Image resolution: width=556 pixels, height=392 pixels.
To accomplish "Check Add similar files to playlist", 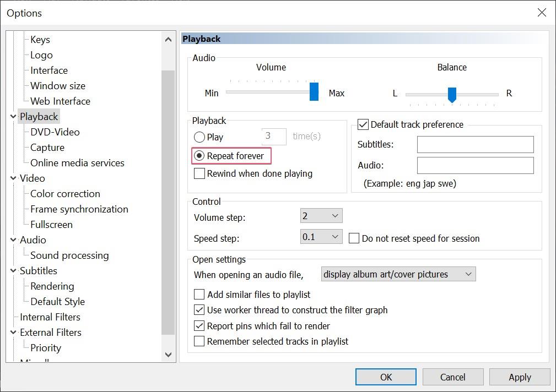I will 199,295.
